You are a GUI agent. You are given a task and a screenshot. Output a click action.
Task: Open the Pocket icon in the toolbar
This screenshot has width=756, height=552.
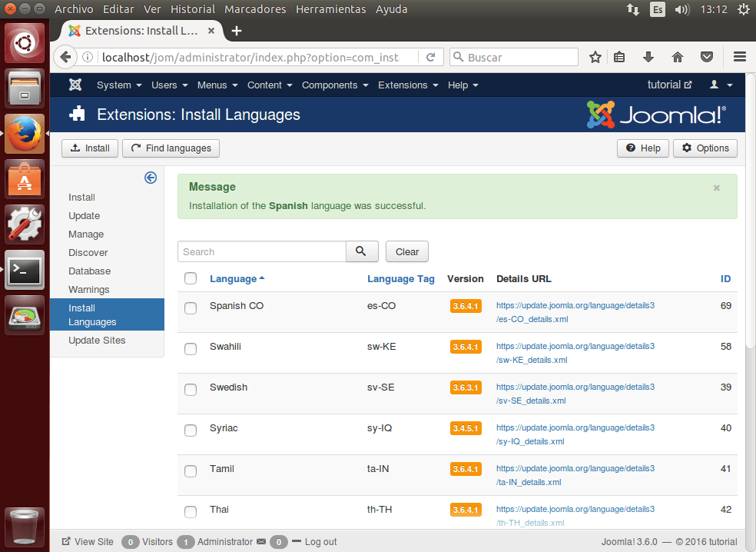706,57
